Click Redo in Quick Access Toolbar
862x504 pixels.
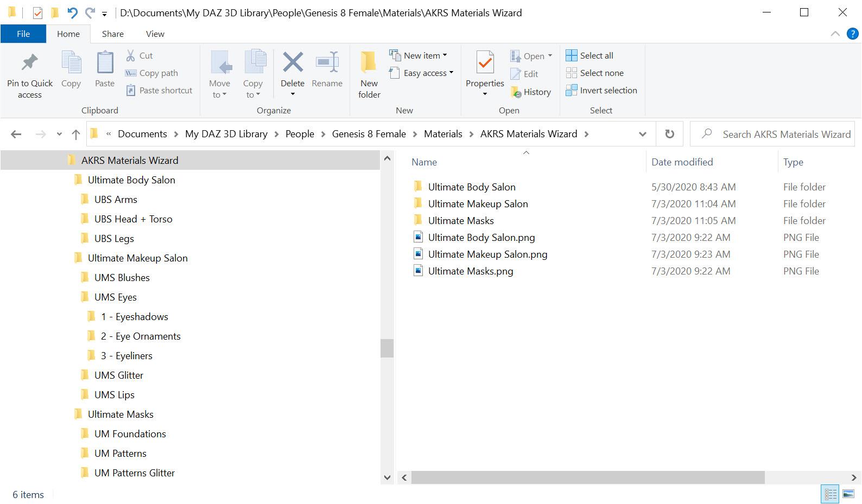point(90,12)
